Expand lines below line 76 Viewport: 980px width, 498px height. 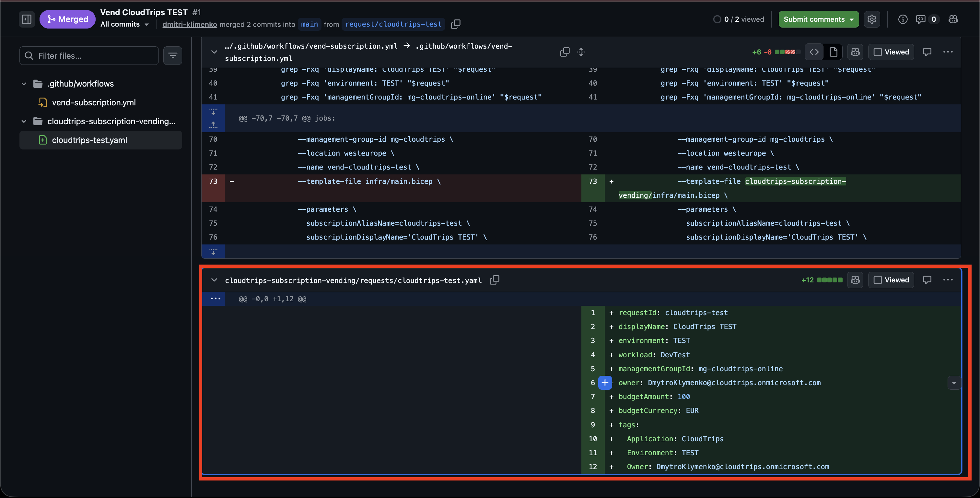[x=213, y=251]
